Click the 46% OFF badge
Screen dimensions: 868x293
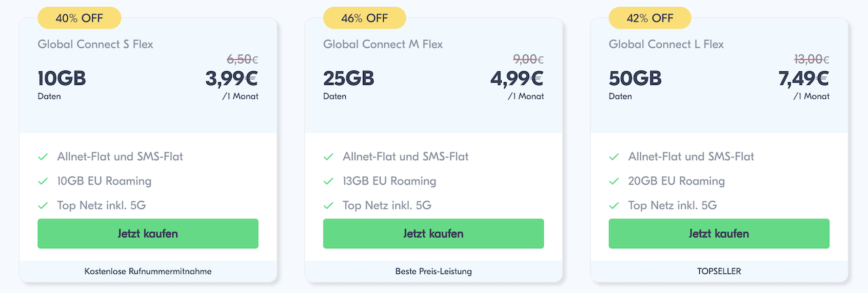[365, 18]
